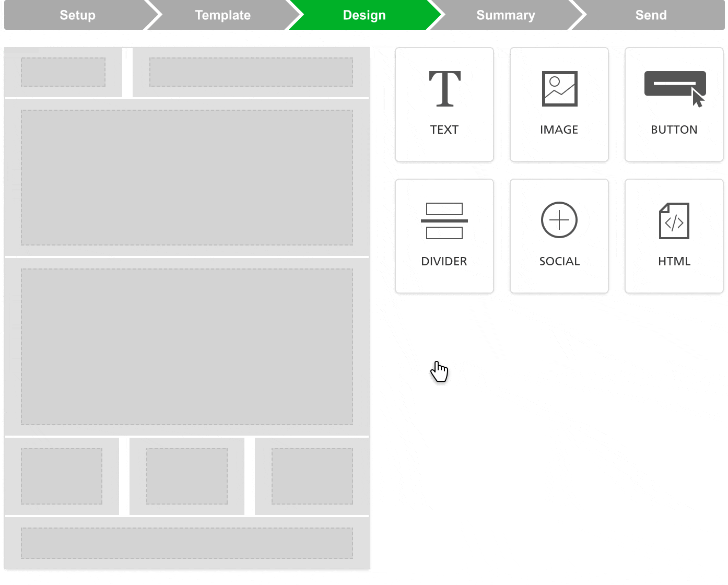Select the Divider block icon

(x=444, y=221)
